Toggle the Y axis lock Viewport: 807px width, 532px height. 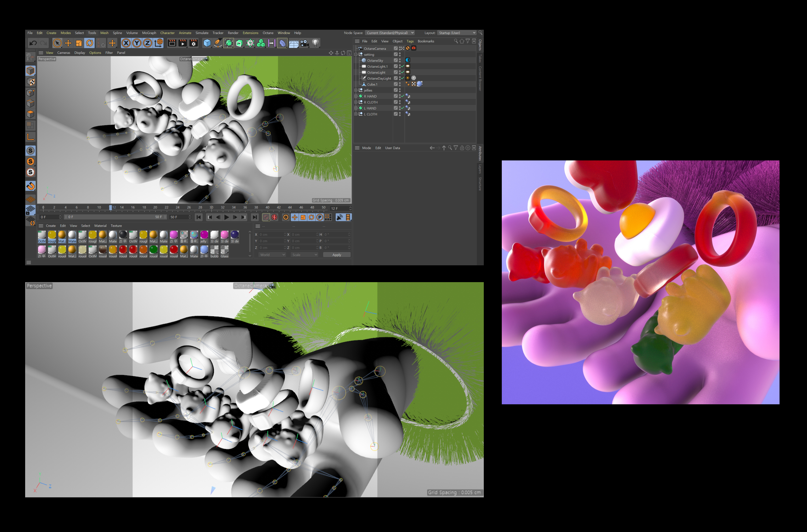137,43
